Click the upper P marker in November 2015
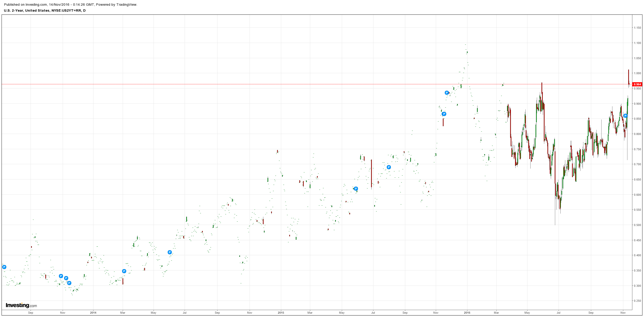The width and height of the screenshot is (644, 316). tap(447, 93)
